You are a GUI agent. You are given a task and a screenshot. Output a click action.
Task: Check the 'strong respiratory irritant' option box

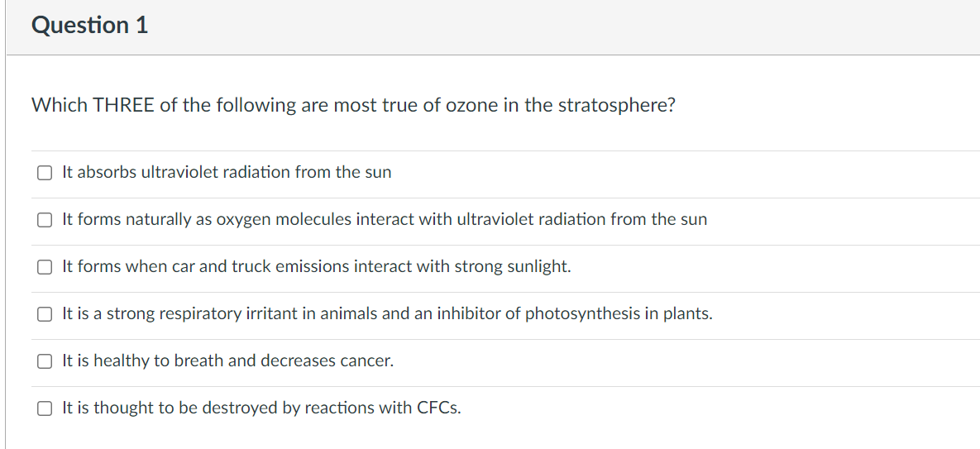(x=44, y=314)
